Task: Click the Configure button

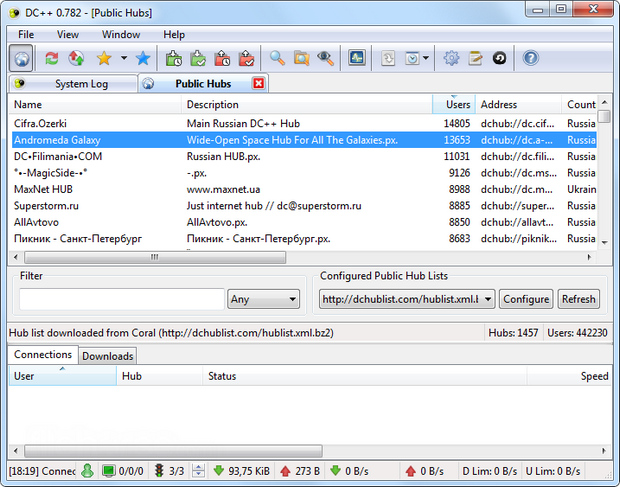Action: click(526, 299)
